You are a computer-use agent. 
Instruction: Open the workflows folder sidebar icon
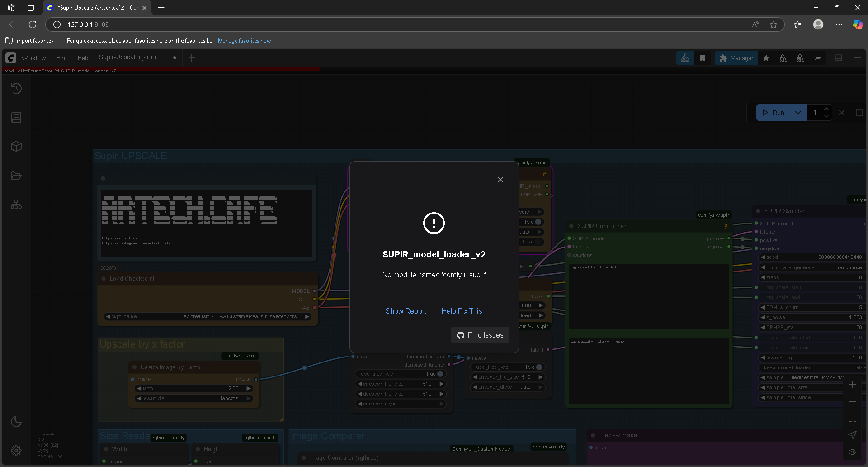click(16, 176)
